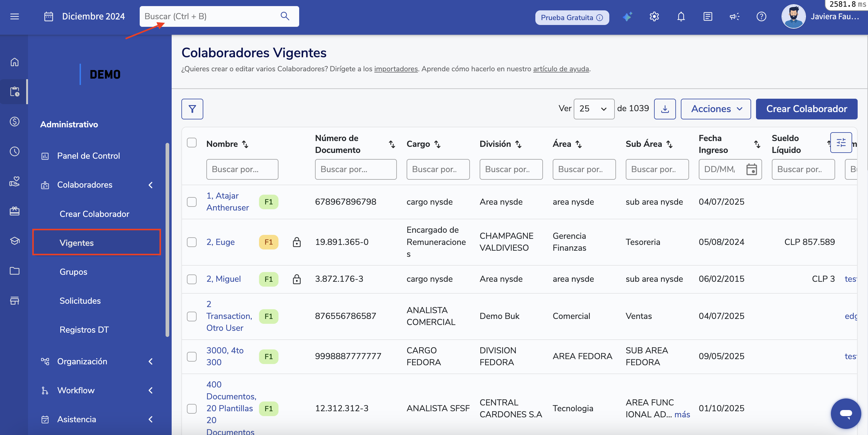
Task: Select Panel de Control menu item
Action: pyautogui.click(x=88, y=156)
